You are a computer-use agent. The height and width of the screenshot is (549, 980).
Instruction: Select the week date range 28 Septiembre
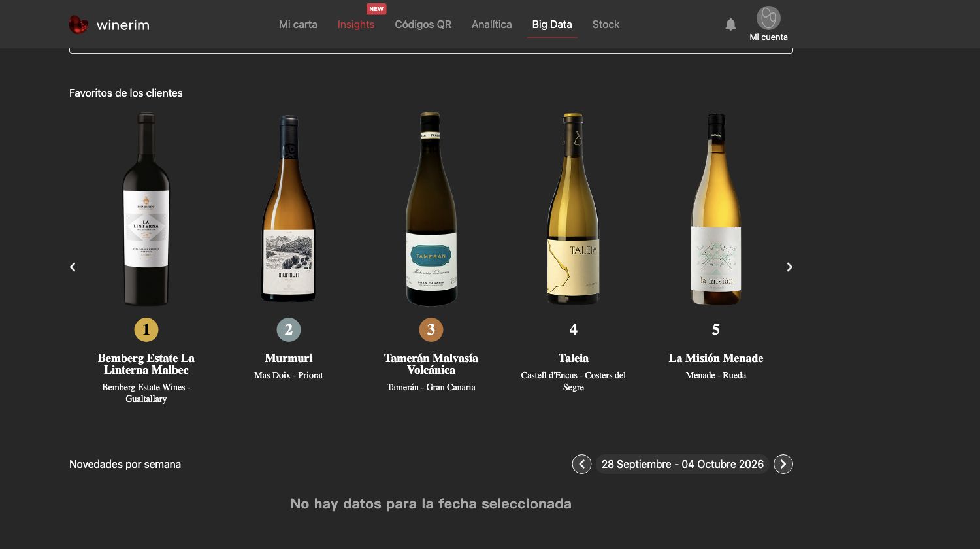(x=683, y=464)
